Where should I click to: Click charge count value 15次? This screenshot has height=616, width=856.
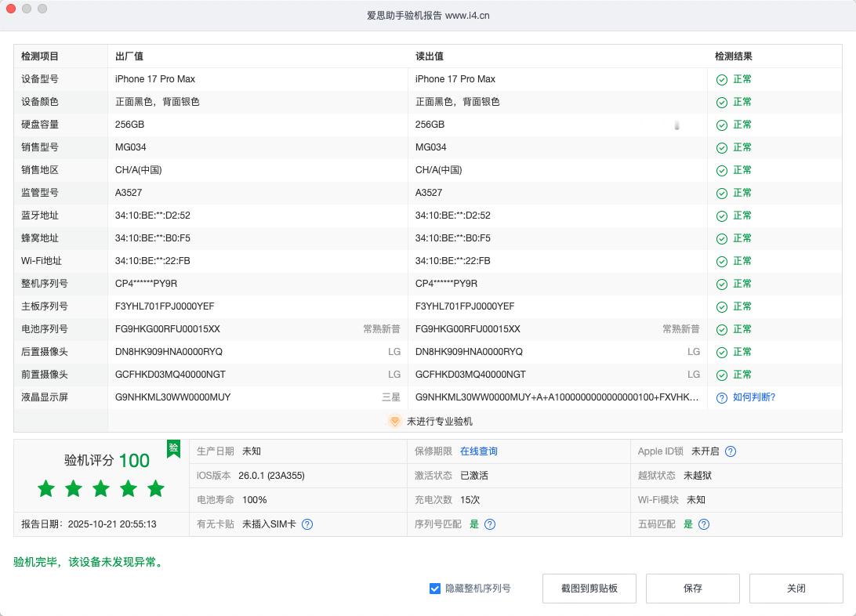(x=470, y=500)
